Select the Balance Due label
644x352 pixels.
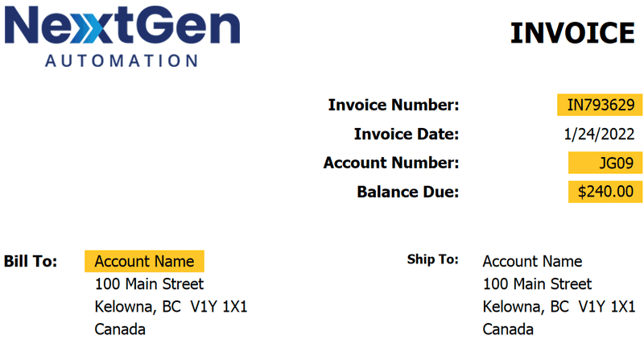click(x=407, y=192)
